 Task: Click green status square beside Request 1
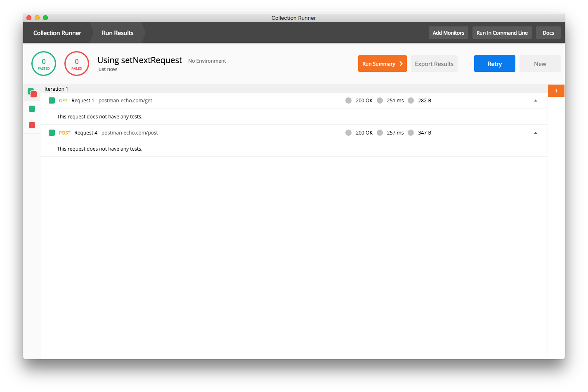52,101
